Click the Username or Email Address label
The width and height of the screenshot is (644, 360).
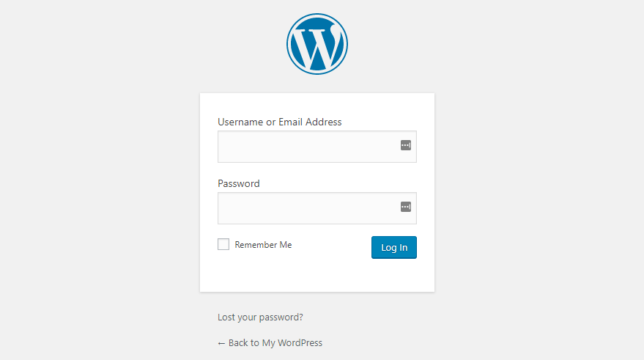click(x=280, y=122)
